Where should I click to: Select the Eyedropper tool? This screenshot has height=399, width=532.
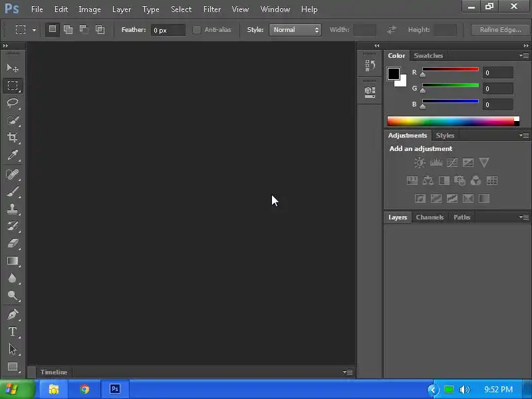click(x=13, y=155)
